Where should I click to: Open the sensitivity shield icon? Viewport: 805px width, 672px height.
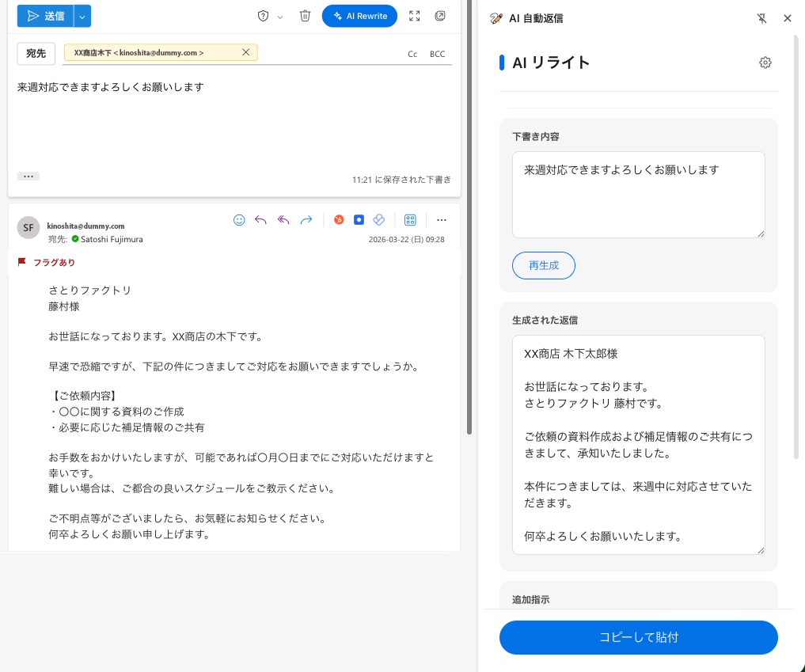(263, 16)
